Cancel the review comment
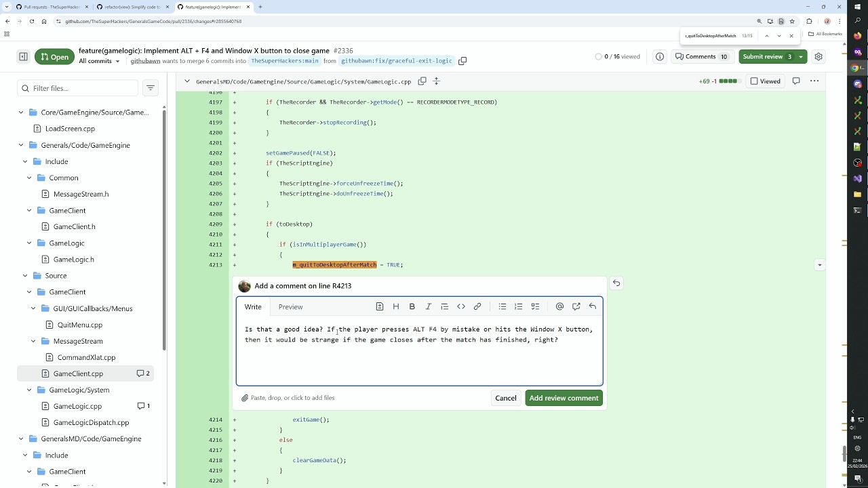The image size is (868, 488). pyautogui.click(x=505, y=398)
